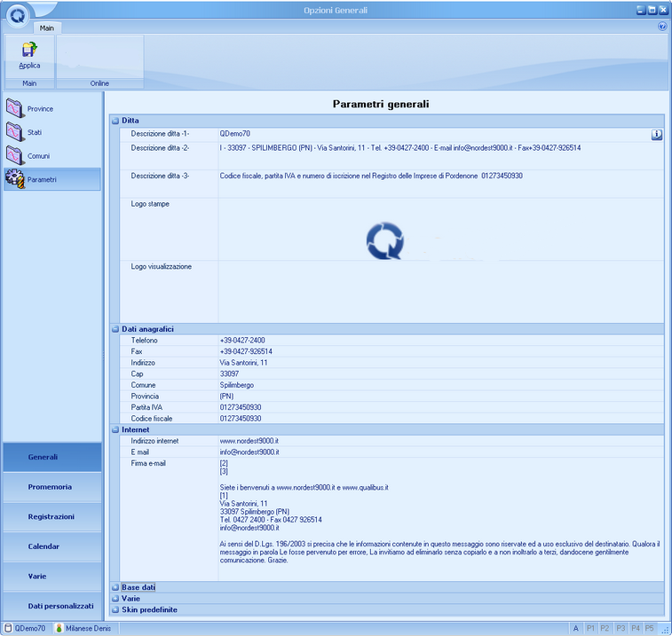
Task: Open the Varie navigation group
Action: (x=51, y=576)
